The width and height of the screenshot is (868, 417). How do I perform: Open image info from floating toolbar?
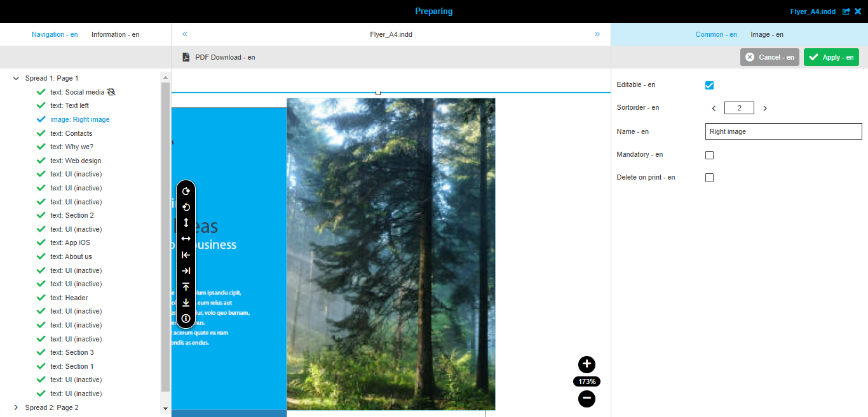pos(186,319)
